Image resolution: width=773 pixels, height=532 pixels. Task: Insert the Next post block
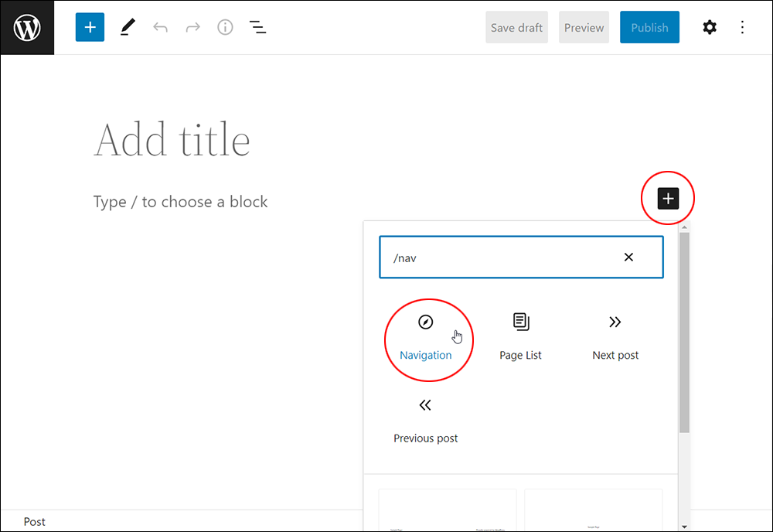pos(615,338)
